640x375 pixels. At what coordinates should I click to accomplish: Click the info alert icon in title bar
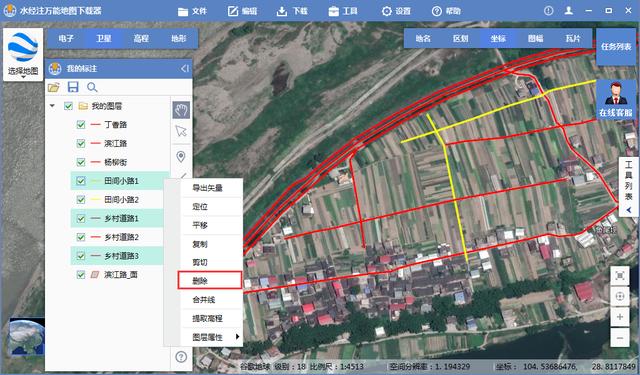(549, 11)
